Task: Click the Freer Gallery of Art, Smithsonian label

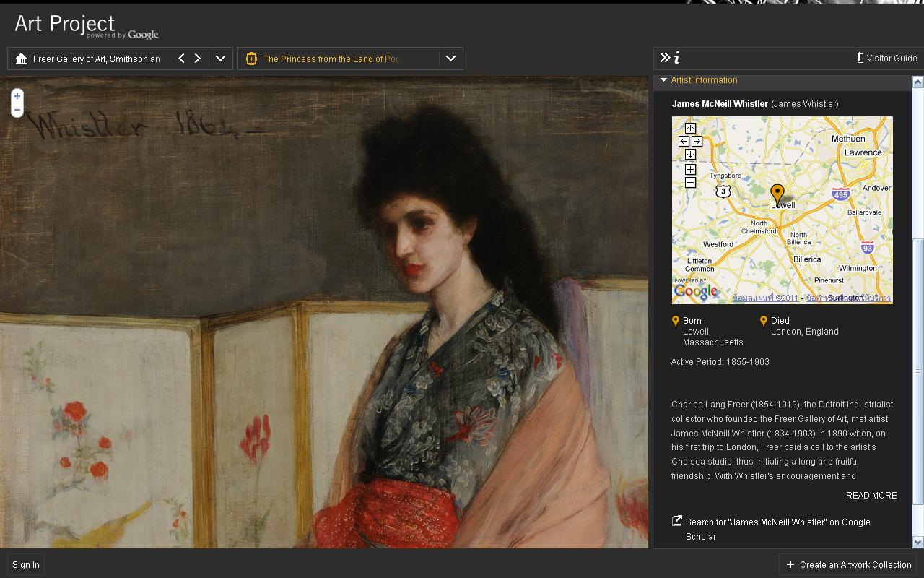Action: pyautogui.click(x=97, y=59)
